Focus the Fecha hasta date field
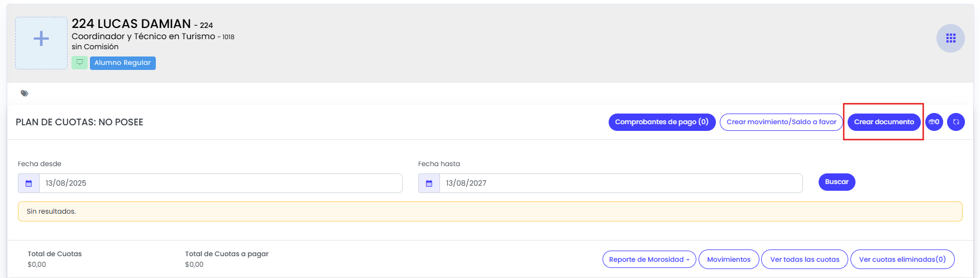980x278 pixels. (621, 183)
